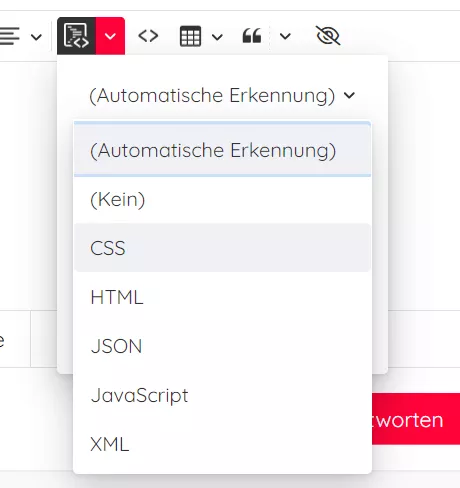This screenshot has height=488, width=460.
Task: Pick JSON as the code language
Action: [x=222, y=346]
